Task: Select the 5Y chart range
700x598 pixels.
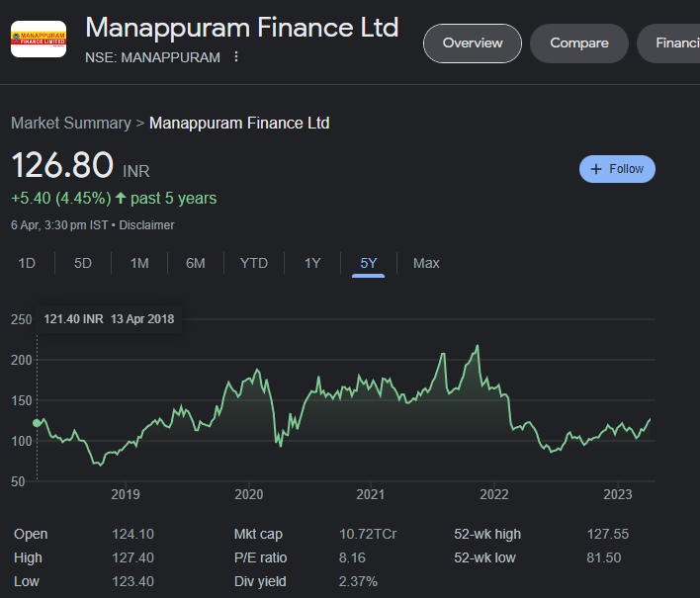Action: pyautogui.click(x=369, y=263)
